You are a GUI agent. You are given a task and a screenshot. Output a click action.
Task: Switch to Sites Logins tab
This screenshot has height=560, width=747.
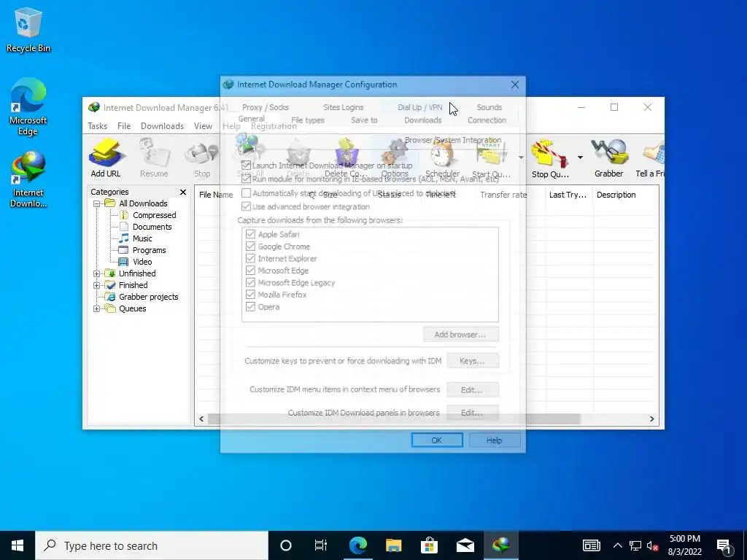pos(343,107)
